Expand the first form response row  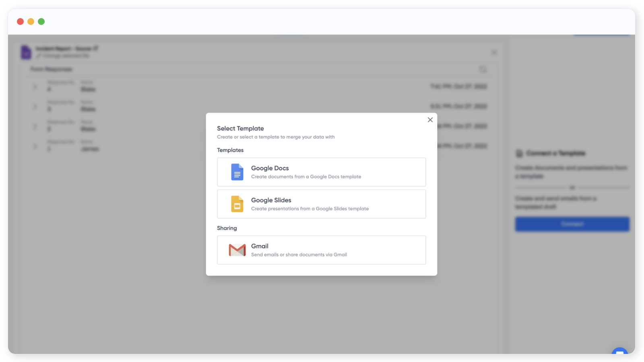[35, 86]
